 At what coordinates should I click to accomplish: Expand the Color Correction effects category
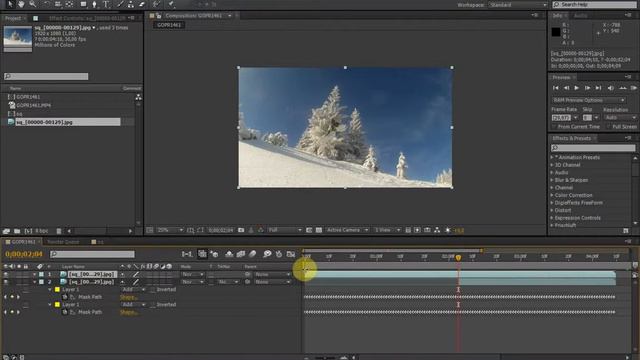552,195
